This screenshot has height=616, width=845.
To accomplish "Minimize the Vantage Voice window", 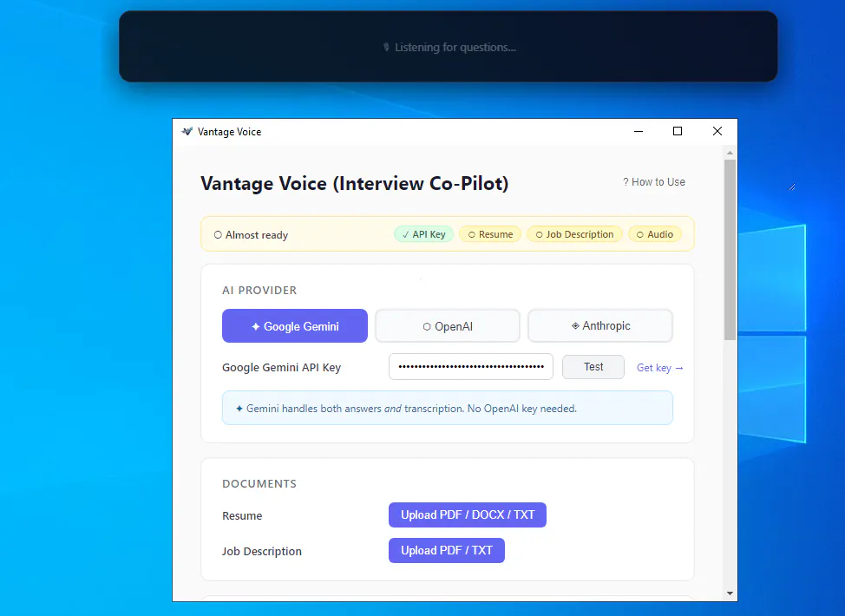I will [638, 131].
